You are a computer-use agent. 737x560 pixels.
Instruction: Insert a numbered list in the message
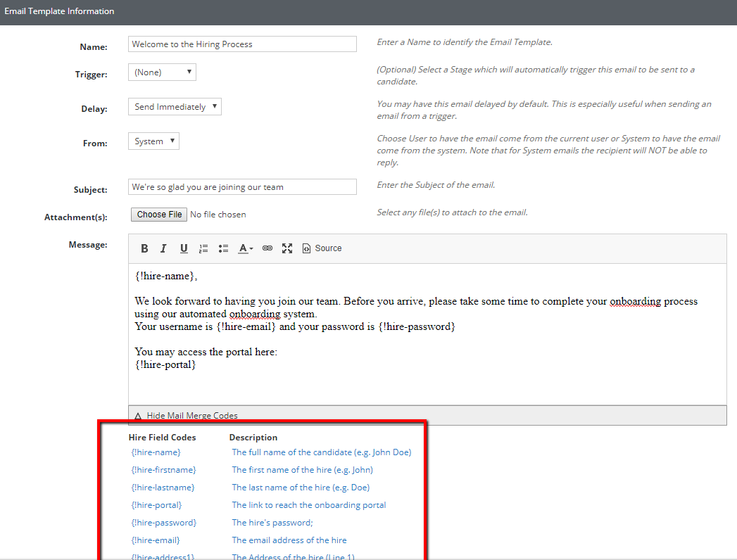pos(203,248)
